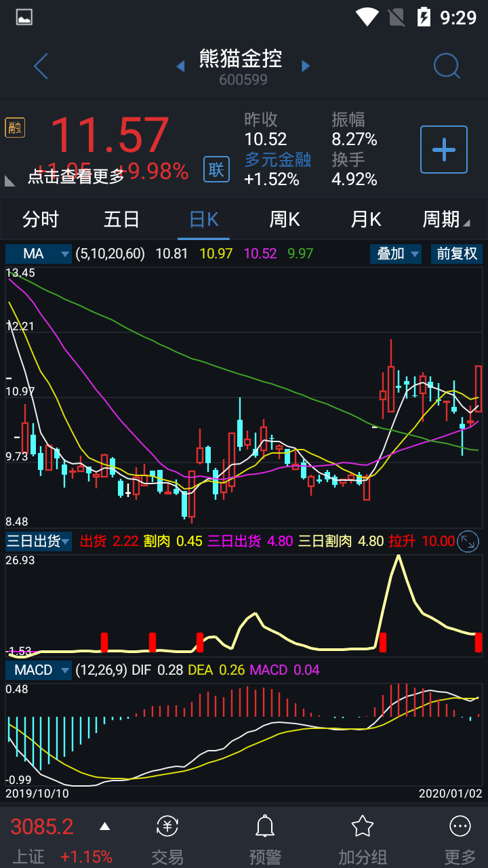Viewport: 488px width, 868px height.
Task: Open the 周期 period menu
Action: (x=446, y=219)
